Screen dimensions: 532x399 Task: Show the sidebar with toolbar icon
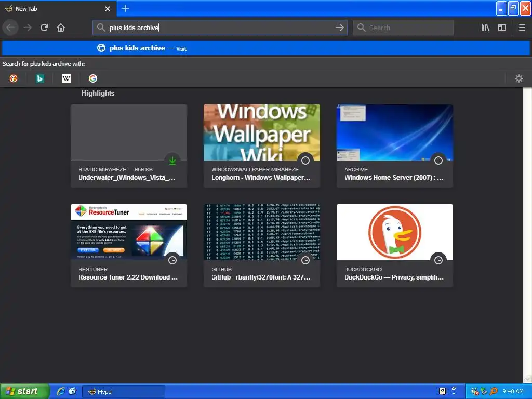coord(502,28)
